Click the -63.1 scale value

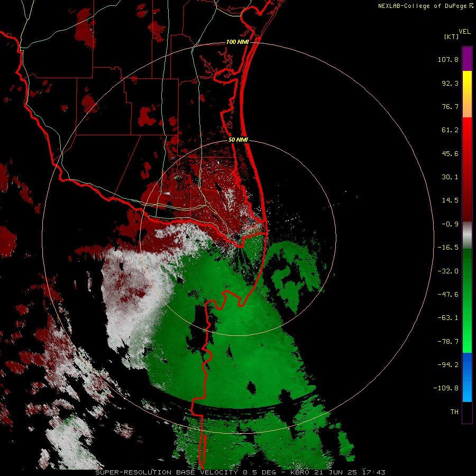point(448,318)
